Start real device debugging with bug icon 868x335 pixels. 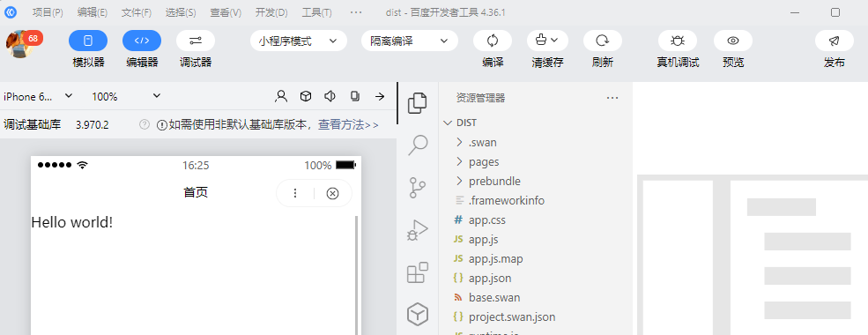click(678, 41)
